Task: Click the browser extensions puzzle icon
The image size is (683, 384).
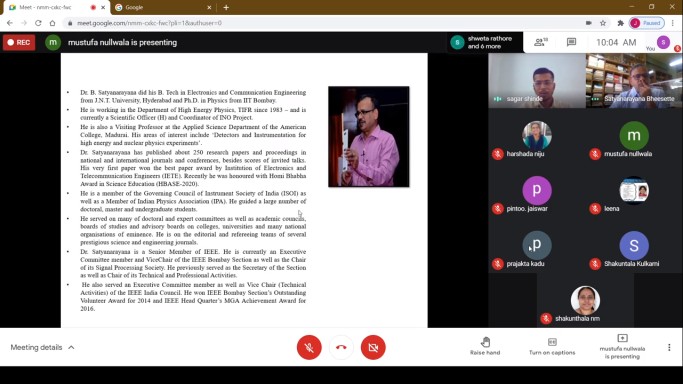Action: click(620, 23)
